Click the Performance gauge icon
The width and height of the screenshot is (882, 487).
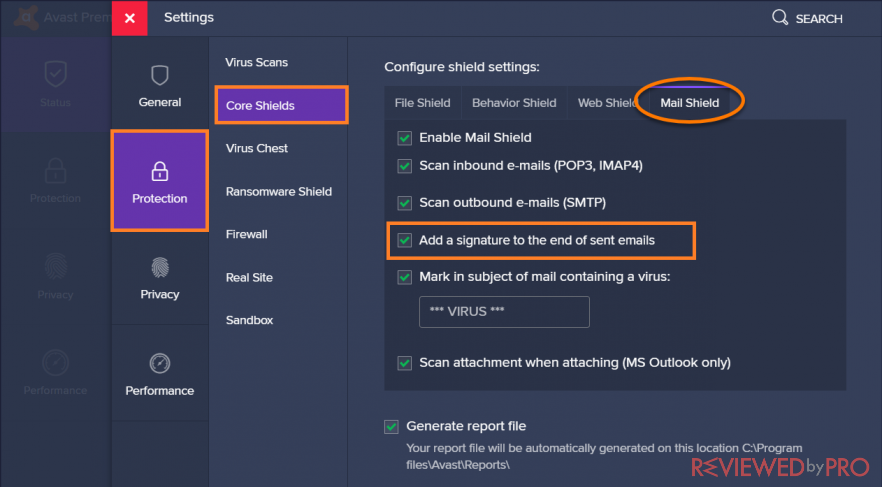[x=160, y=363]
